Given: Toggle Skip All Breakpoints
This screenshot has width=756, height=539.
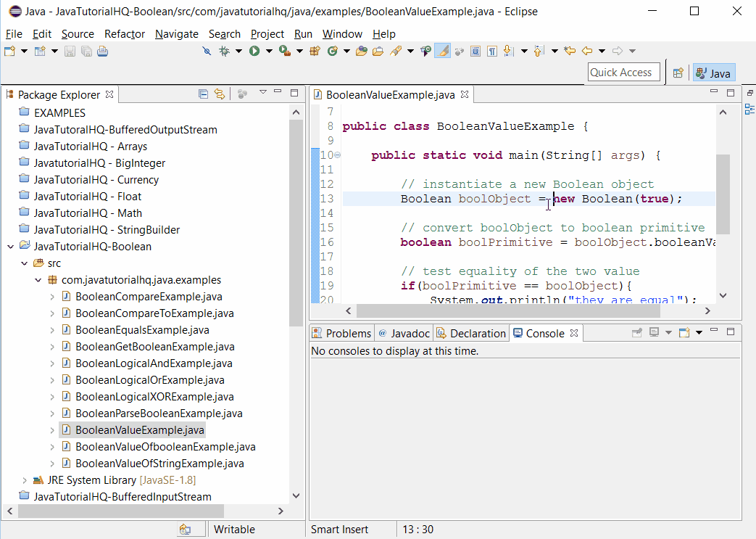Looking at the screenshot, I should pos(206,51).
